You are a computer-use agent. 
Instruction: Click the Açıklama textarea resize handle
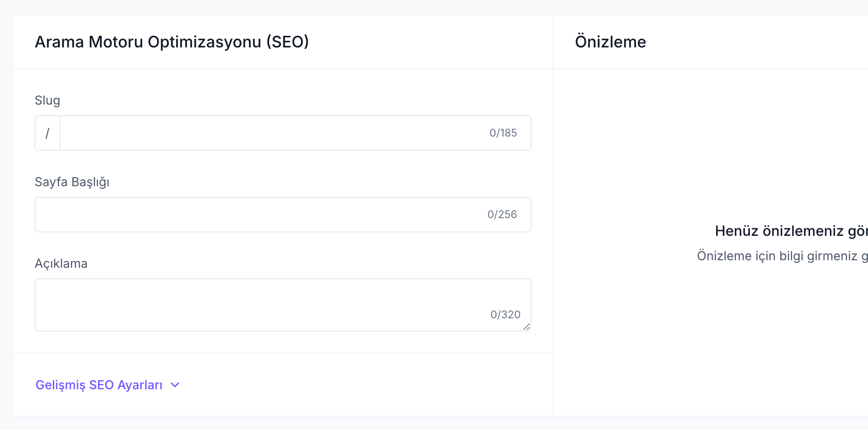tap(527, 328)
